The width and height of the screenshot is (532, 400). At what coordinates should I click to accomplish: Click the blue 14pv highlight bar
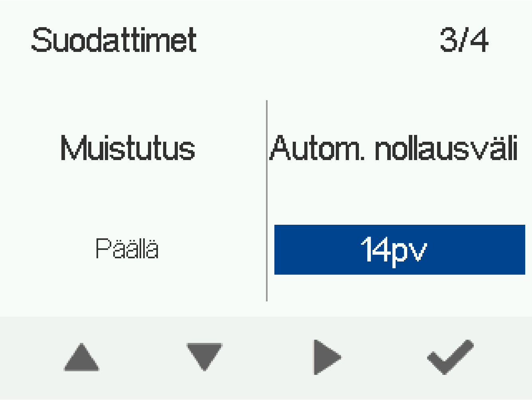click(399, 250)
